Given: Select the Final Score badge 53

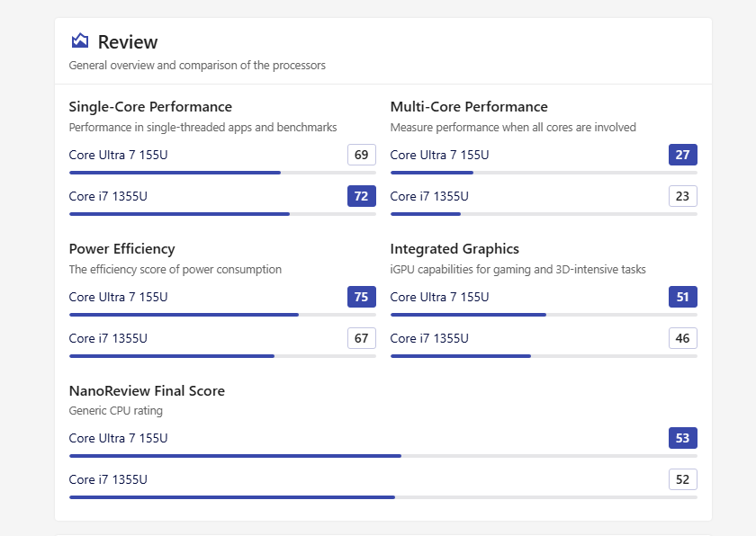Looking at the screenshot, I should point(683,438).
